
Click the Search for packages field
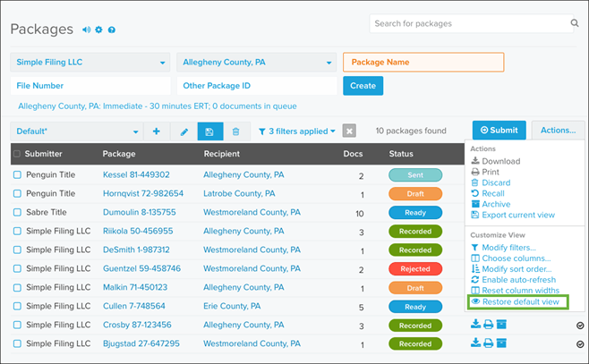point(472,23)
